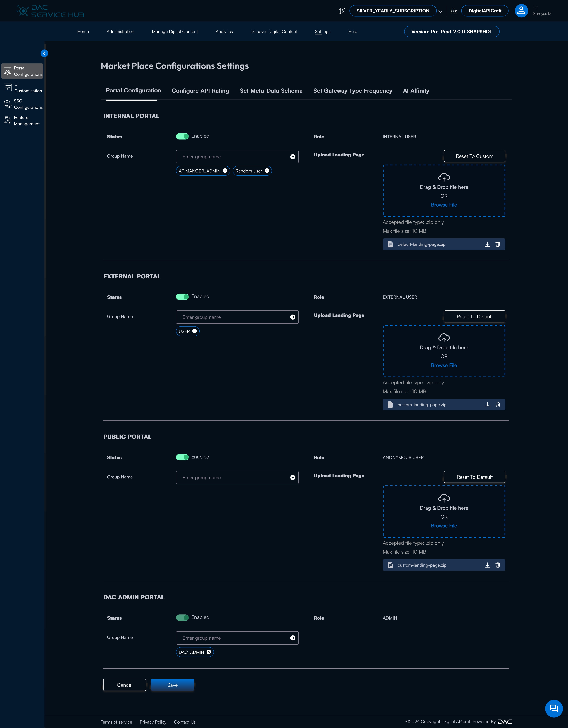Viewport: 568px width, 728px height.
Task: Submit External Portal group name arrow
Action: pos(293,317)
